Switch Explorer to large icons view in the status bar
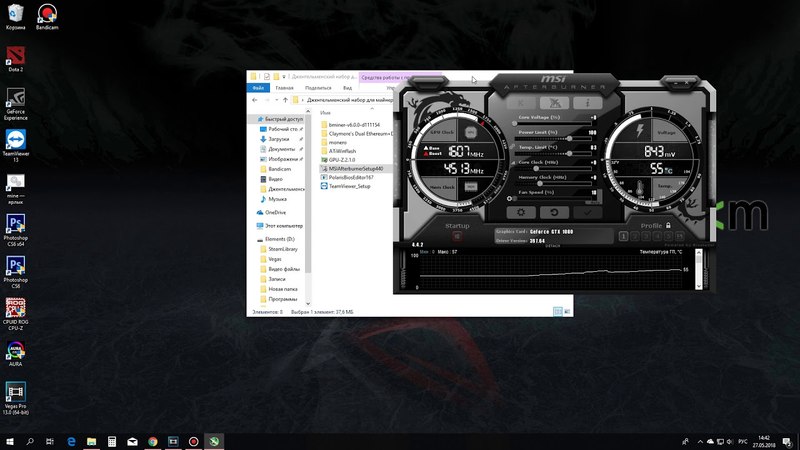Image resolution: width=800 pixels, height=450 pixels. click(x=567, y=311)
